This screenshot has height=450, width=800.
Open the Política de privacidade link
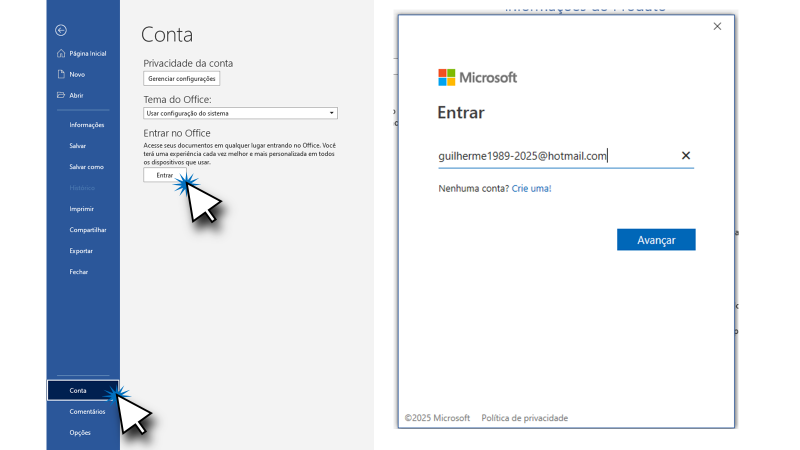[524, 418]
